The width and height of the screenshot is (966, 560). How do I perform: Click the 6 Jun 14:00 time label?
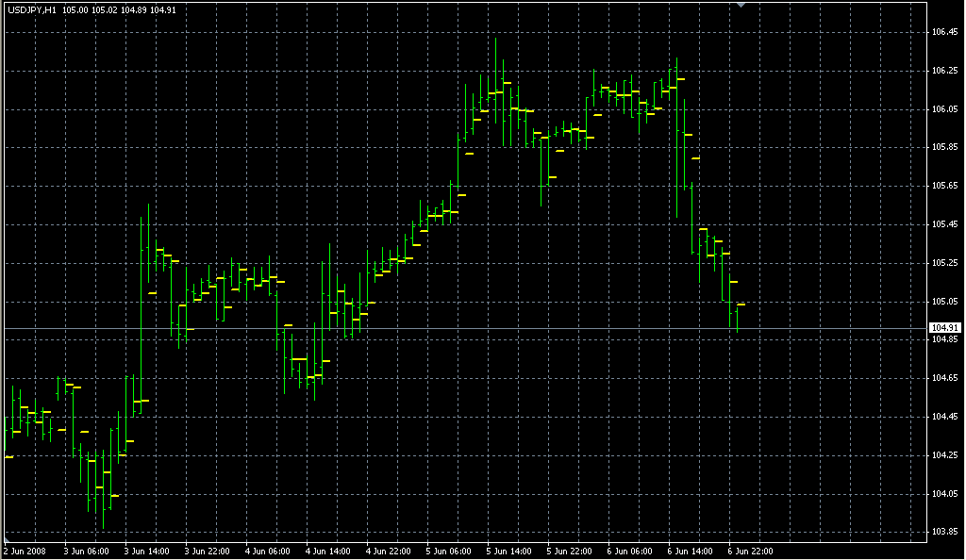(x=690, y=552)
